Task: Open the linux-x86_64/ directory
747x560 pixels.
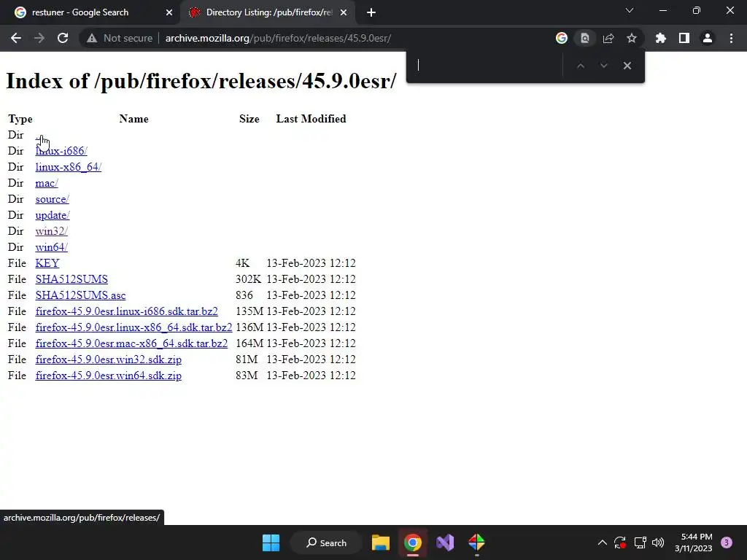Action: (68, 167)
